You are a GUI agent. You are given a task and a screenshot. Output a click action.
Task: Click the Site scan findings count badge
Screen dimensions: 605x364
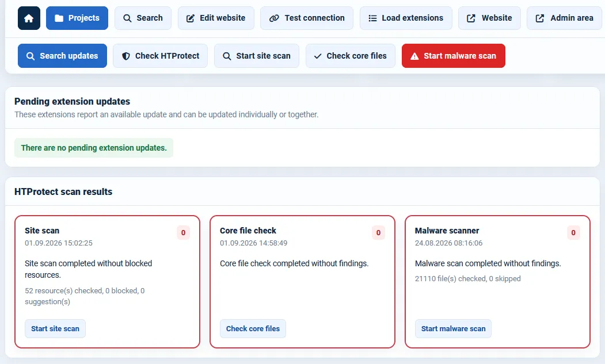point(183,232)
